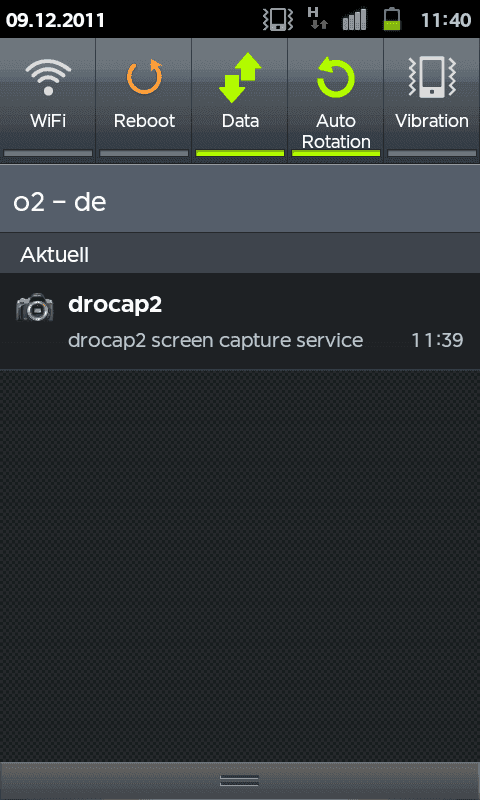
Task: Open the drocap2 notification title
Action: (x=115, y=305)
